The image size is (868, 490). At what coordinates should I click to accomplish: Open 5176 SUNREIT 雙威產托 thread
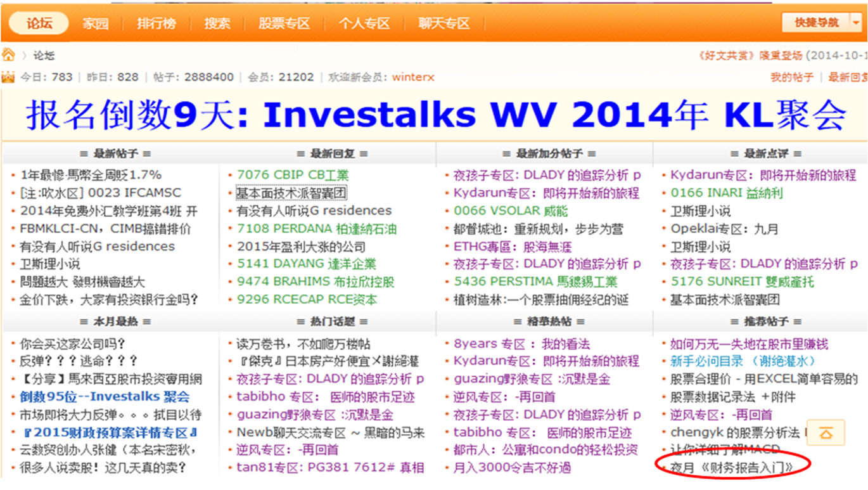tap(743, 282)
